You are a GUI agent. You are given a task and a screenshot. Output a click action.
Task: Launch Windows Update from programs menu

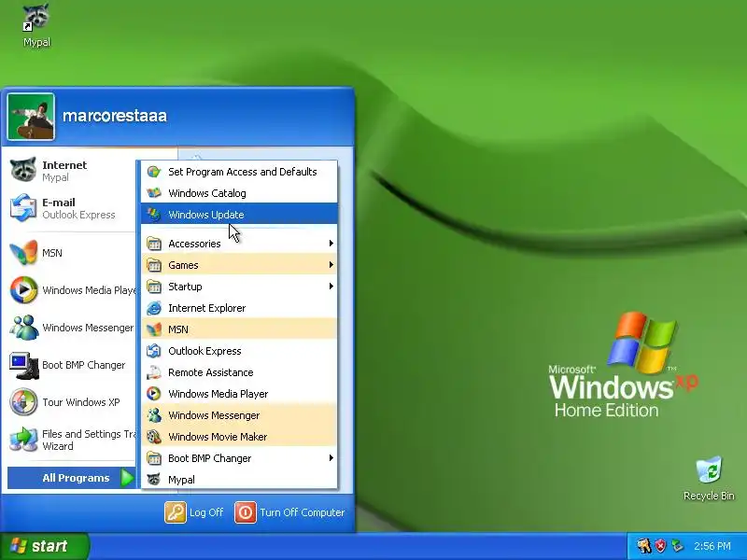pos(239,215)
